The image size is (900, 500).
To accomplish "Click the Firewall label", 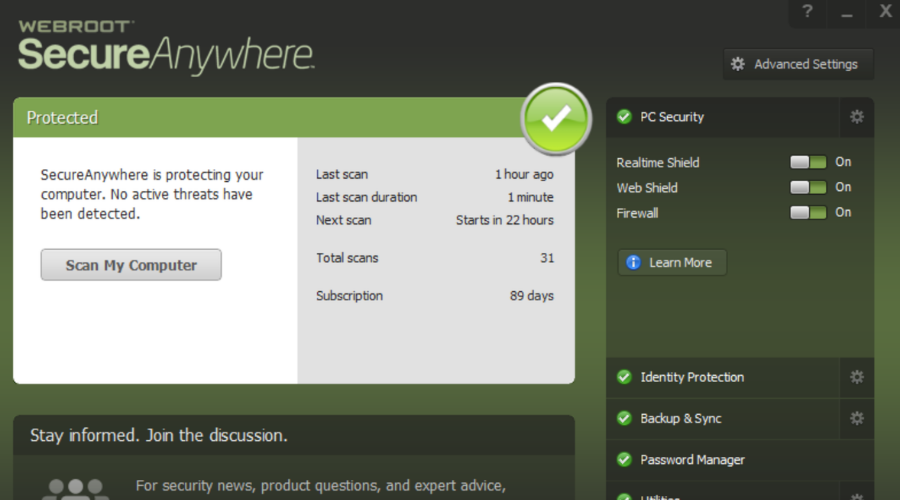I will pyautogui.click(x=637, y=213).
